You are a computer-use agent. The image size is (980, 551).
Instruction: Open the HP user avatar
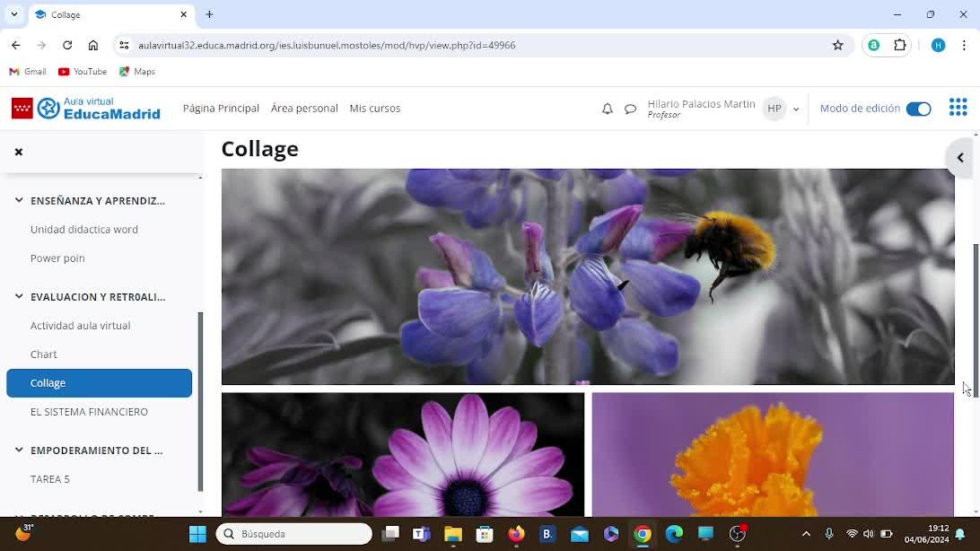(774, 109)
